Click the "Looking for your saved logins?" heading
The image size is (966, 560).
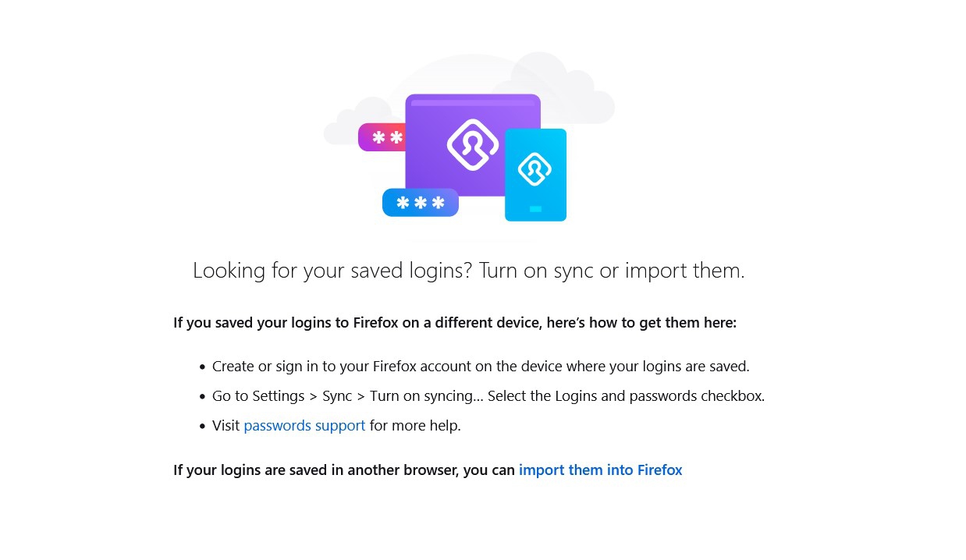pos(332,271)
